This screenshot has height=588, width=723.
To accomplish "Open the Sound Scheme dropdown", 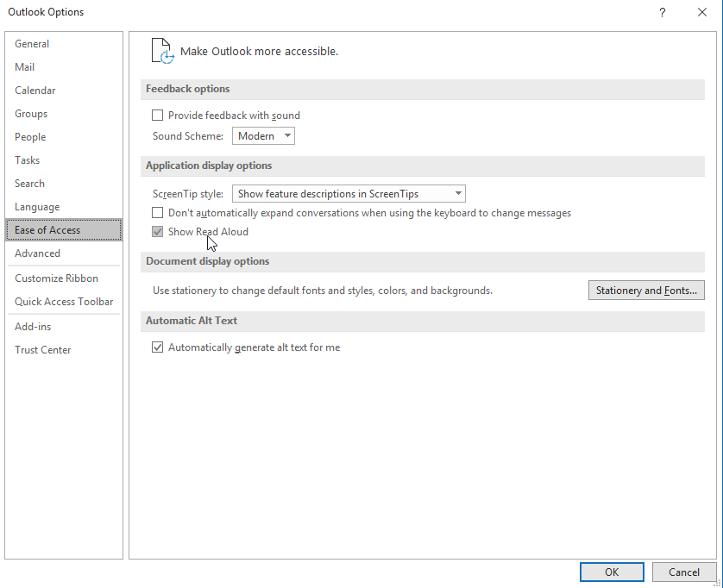I will tap(263, 136).
